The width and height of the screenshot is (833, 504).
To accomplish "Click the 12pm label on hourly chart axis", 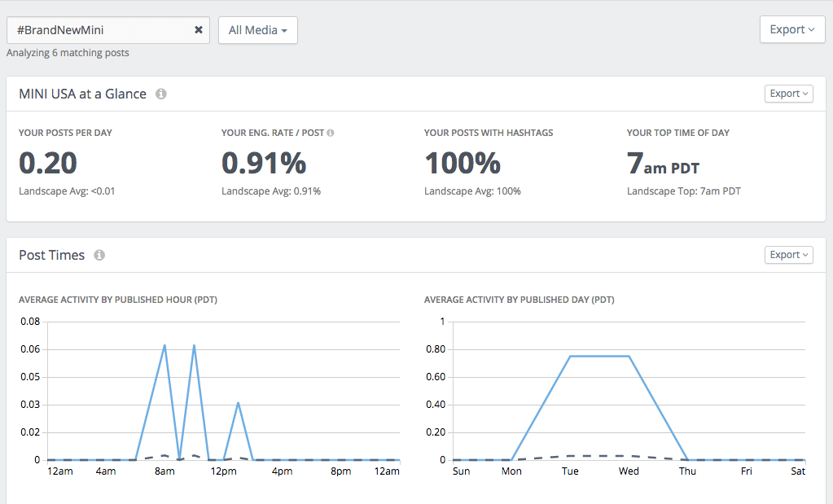I will point(223,471).
